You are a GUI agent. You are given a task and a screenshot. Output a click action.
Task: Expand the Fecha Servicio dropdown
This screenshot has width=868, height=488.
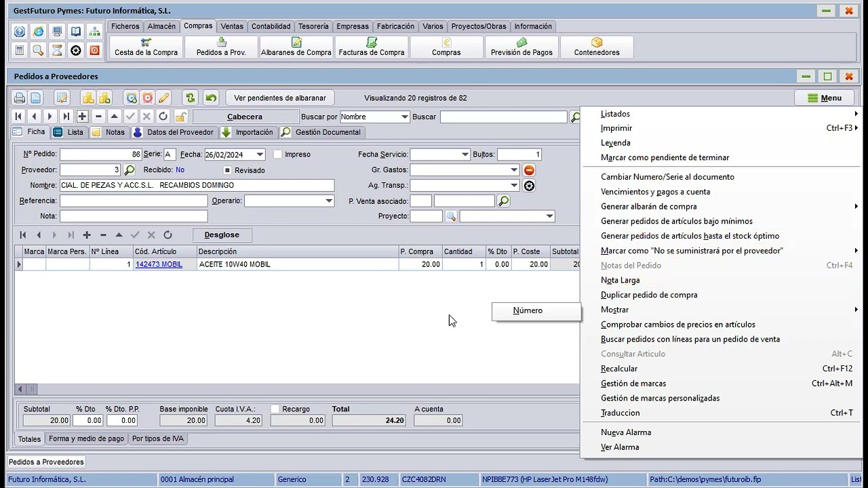[x=465, y=155]
